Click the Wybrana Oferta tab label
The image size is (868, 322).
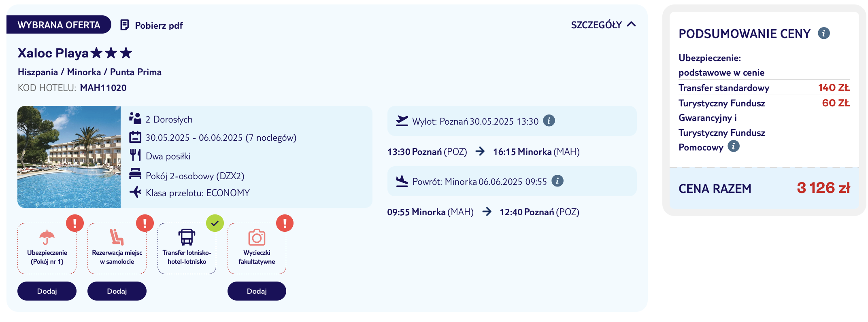click(x=59, y=25)
